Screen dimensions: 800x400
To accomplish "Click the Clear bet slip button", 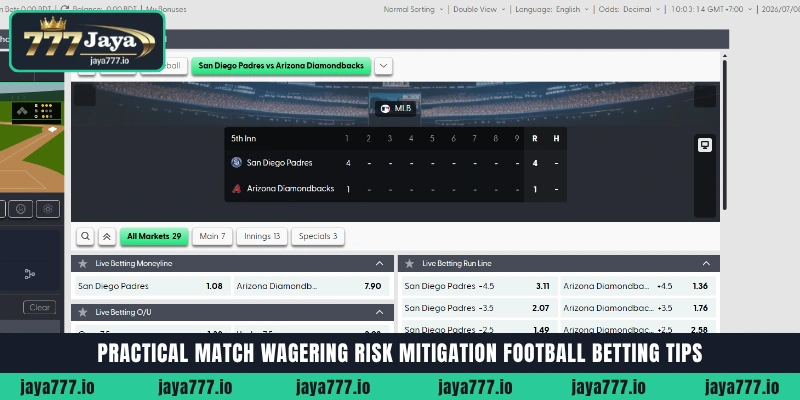I will point(39,308).
